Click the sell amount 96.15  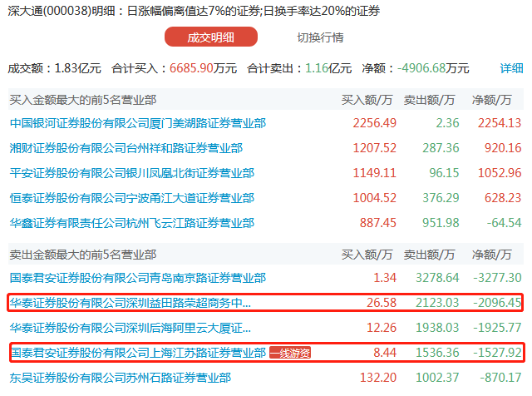click(444, 173)
